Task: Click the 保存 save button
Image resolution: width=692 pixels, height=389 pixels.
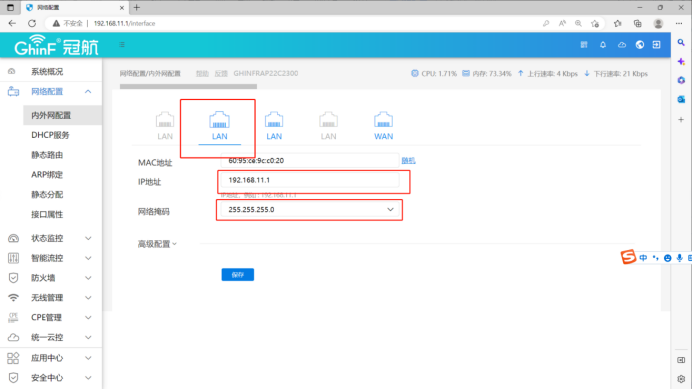Action: pyautogui.click(x=237, y=275)
